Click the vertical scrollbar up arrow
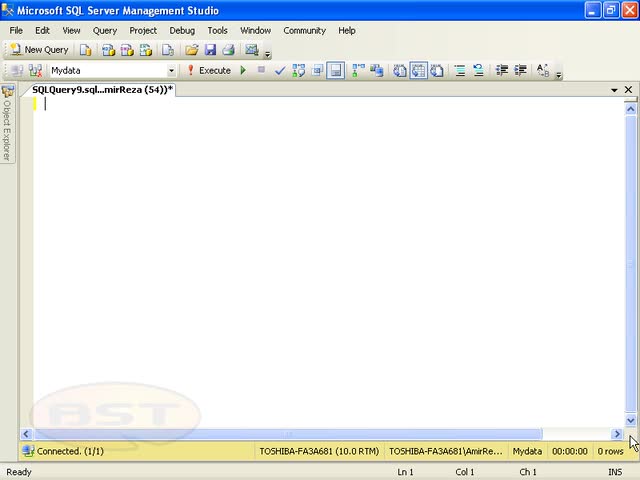Viewport: 640px width, 480px height. pos(631,109)
